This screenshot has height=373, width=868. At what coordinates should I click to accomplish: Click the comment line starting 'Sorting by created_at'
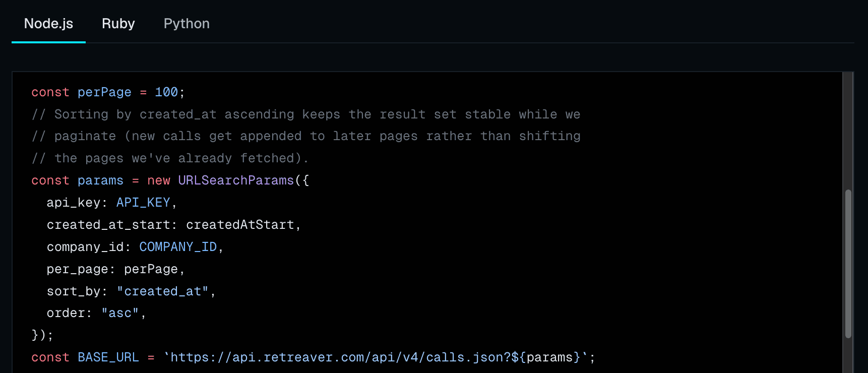306,114
